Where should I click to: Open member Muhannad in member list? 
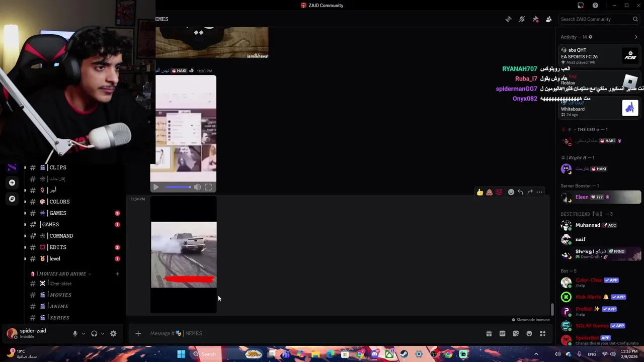point(600,225)
